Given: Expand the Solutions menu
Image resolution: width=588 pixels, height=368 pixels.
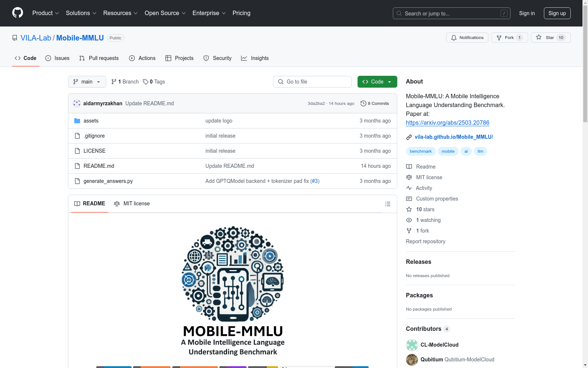Looking at the screenshot, I should (81, 13).
